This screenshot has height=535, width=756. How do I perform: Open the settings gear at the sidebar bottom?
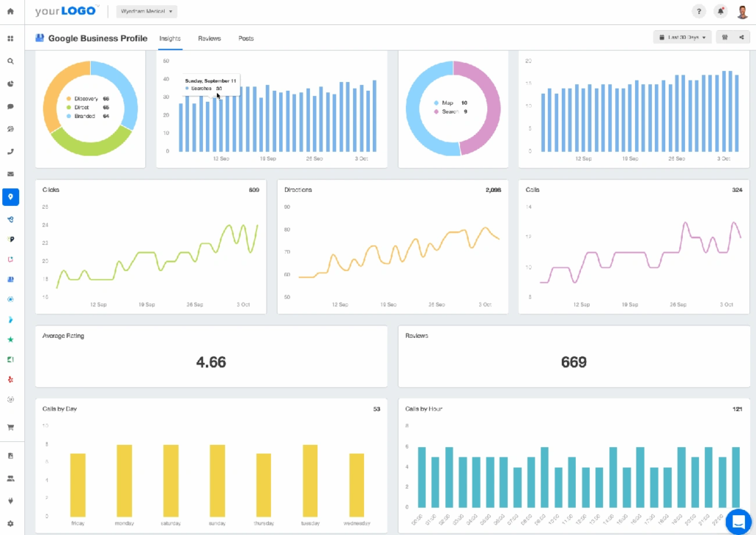10,523
